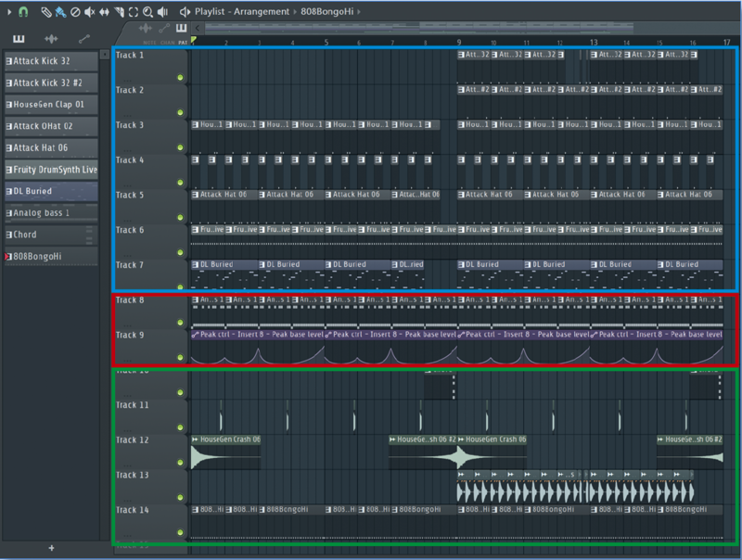742x560 pixels.
Task: Toggle the magnet snap icon
Action: tap(22, 12)
